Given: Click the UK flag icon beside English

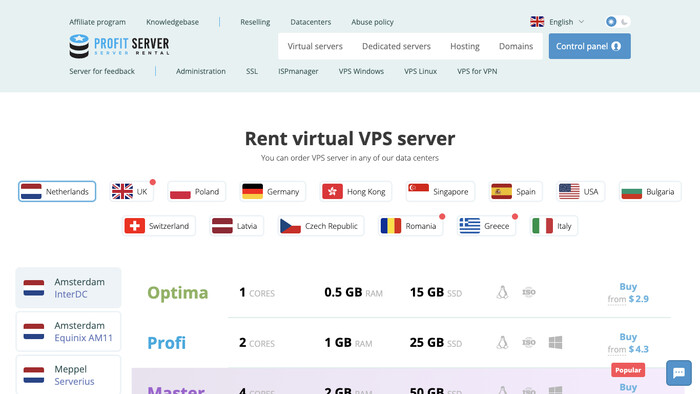Looking at the screenshot, I should coord(537,21).
